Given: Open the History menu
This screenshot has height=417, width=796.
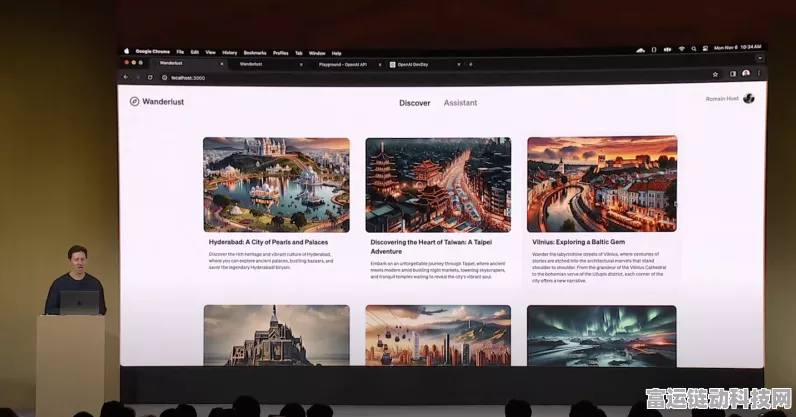Looking at the screenshot, I should [229, 52].
